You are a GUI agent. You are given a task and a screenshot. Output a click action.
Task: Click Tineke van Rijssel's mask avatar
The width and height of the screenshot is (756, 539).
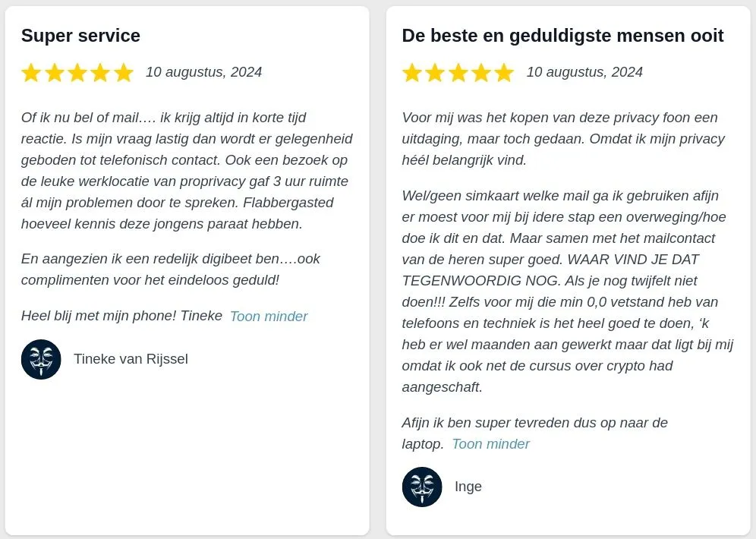[41, 359]
